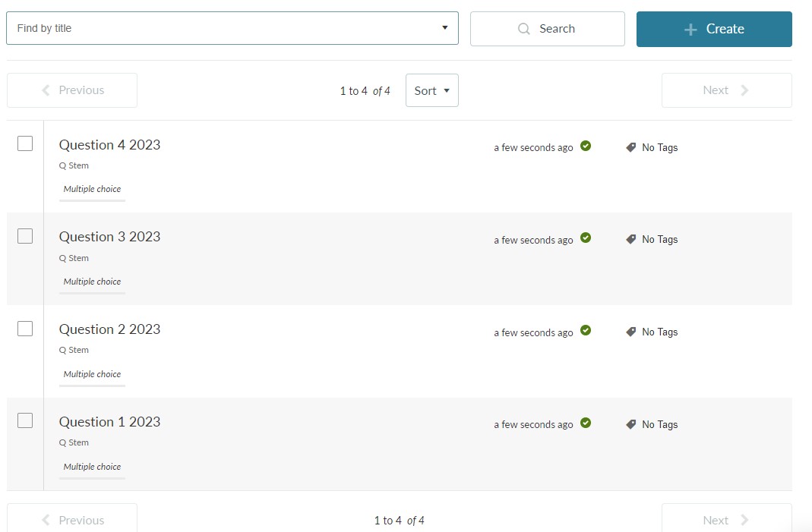Click Multiple choice label under Question 2 2023
The height and width of the screenshot is (532, 812).
[92, 374]
